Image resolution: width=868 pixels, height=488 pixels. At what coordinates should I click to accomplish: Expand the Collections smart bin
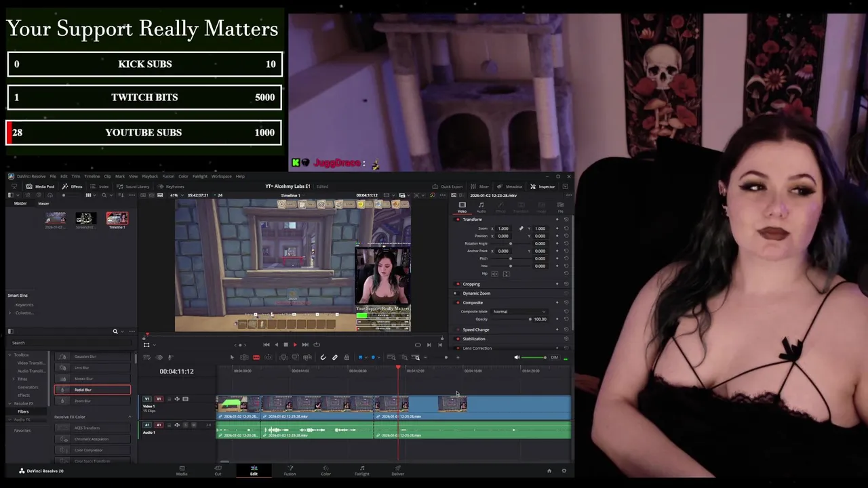[x=10, y=312]
